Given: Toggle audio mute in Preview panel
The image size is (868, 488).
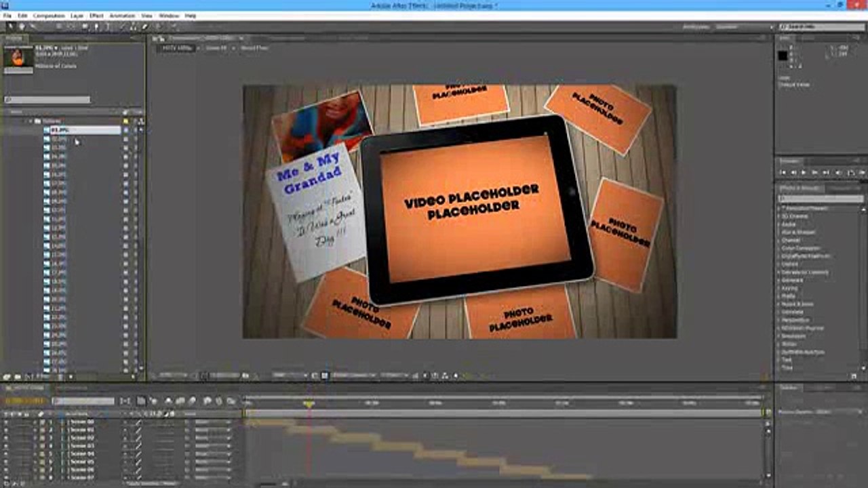Looking at the screenshot, I should click(x=838, y=173).
